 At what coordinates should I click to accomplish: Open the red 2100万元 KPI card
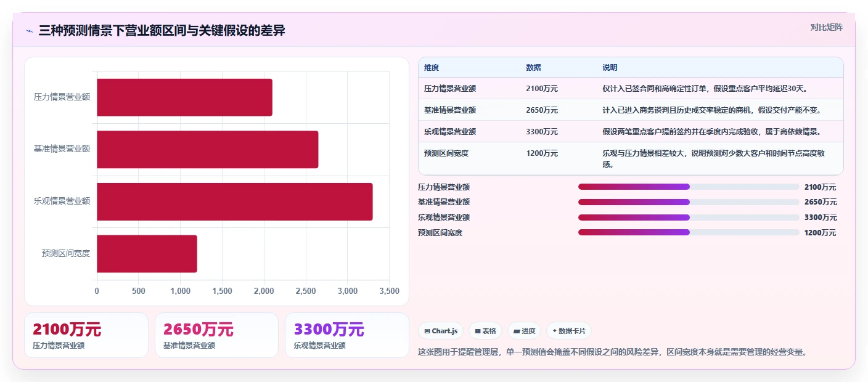86,335
